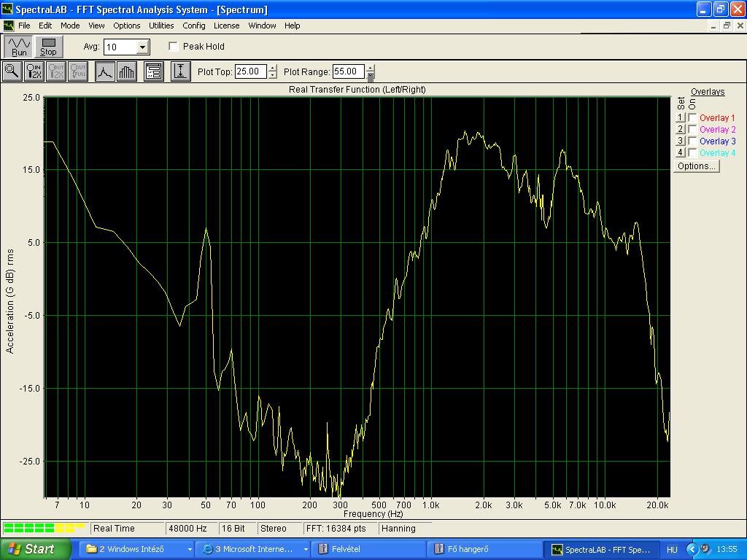
Task: Open the Utilities menu
Action: pos(161,26)
